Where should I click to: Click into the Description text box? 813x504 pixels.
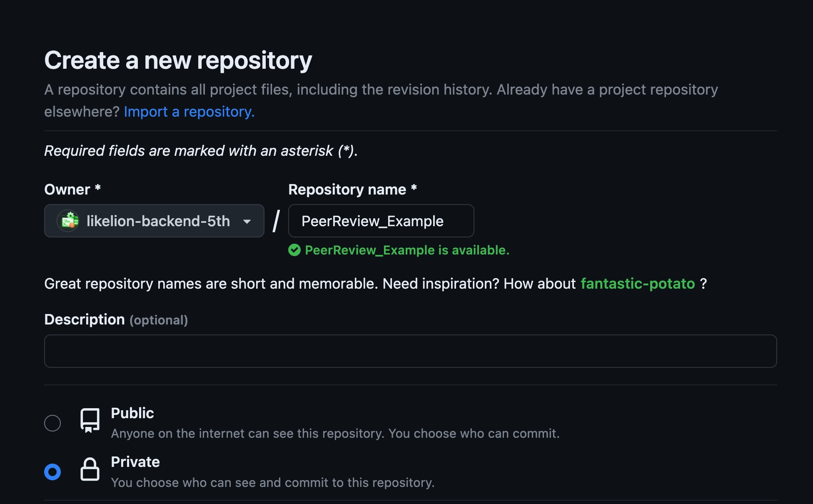410,351
